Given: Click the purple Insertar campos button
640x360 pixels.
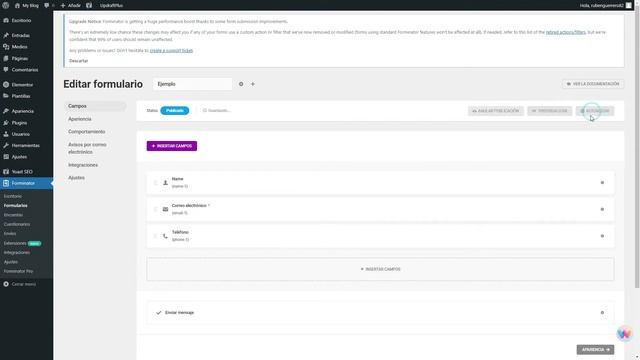Looking at the screenshot, I should coord(172,146).
